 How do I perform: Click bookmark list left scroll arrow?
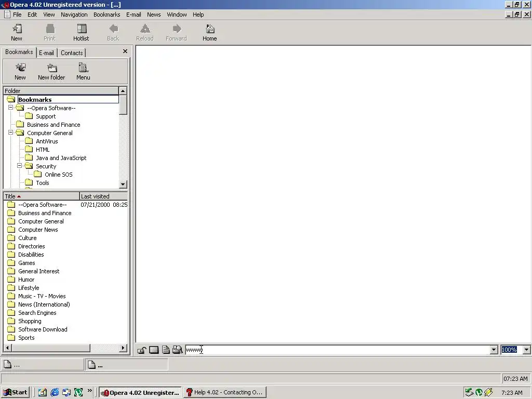click(7, 348)
